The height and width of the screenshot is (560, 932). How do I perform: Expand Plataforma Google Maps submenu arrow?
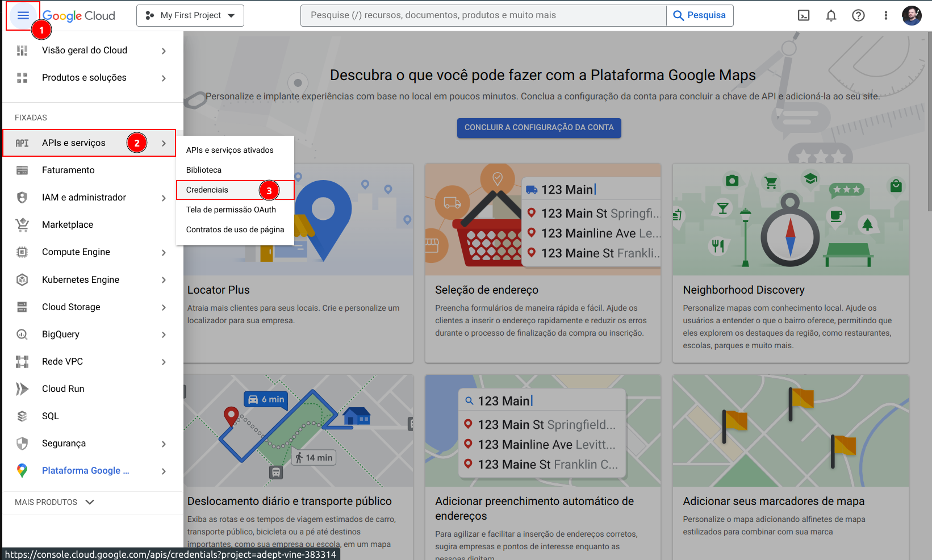point(164,471)
